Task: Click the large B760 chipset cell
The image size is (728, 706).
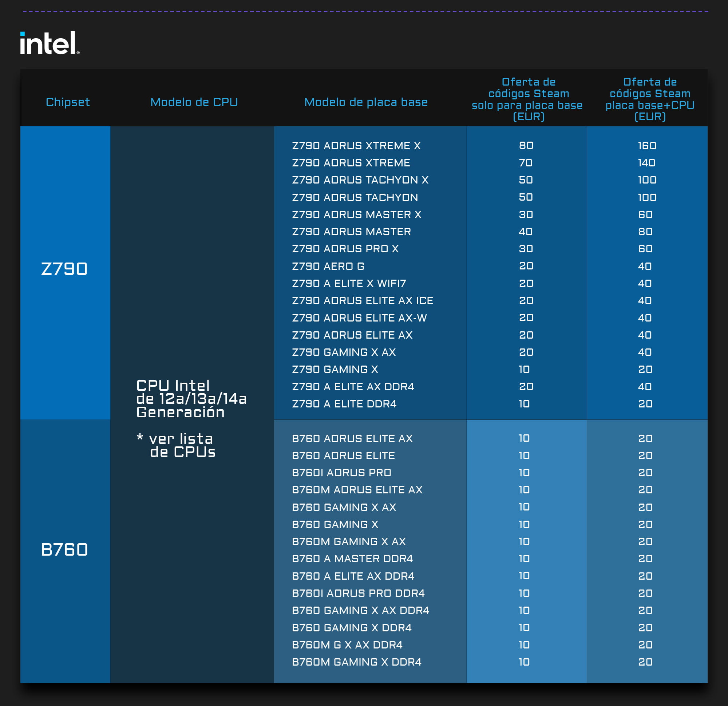Action: coord(64,549)
